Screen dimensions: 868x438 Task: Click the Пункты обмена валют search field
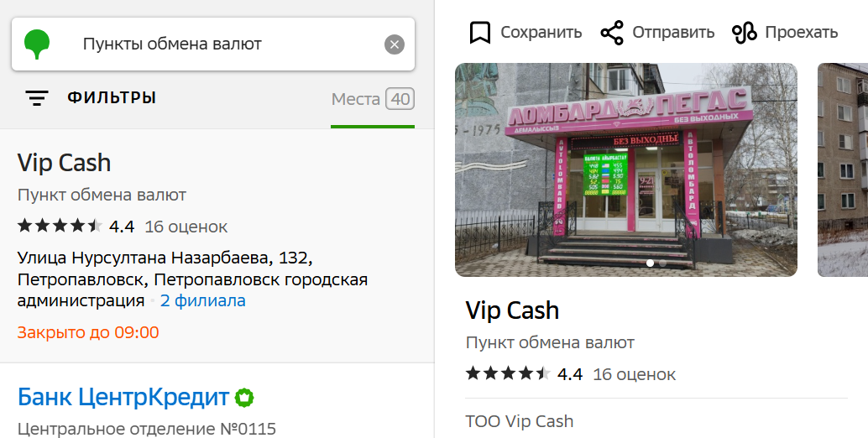[213, 44]
